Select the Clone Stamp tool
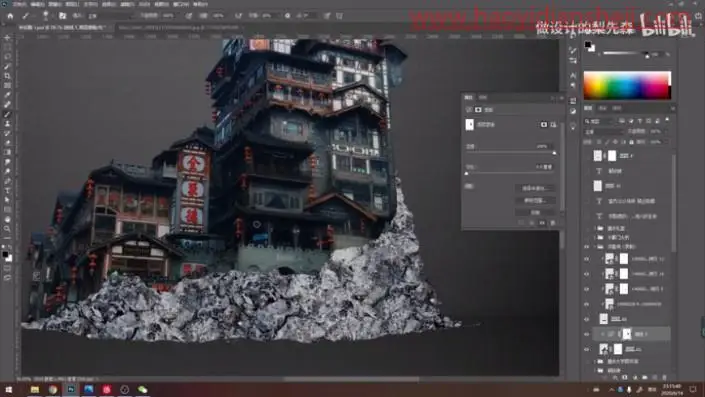 point(7,124)
